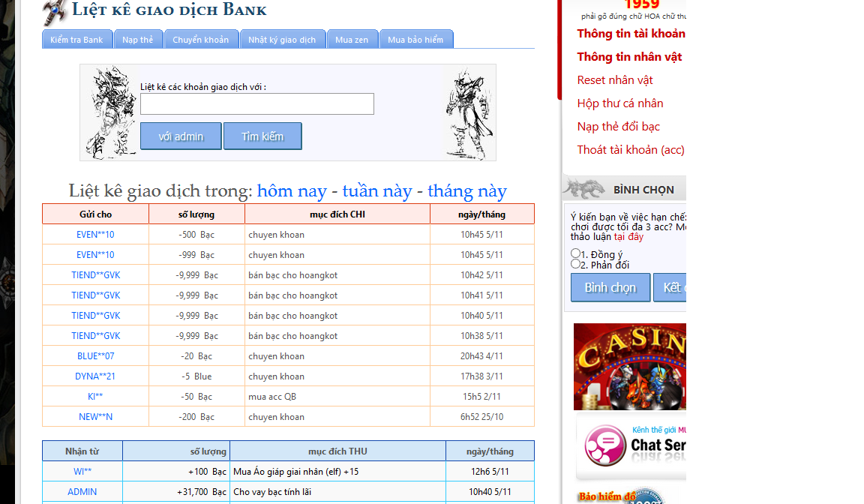Select the 'mua acc QB' purpose cell
The image size is (864, 504).
pyautogui.click(x=337, y=397)
